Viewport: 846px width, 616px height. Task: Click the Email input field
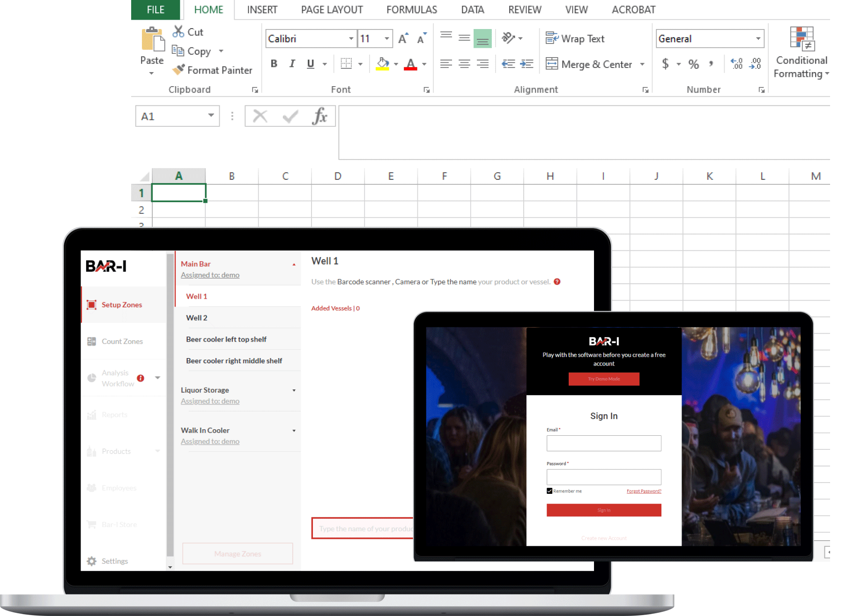(604, 443)
